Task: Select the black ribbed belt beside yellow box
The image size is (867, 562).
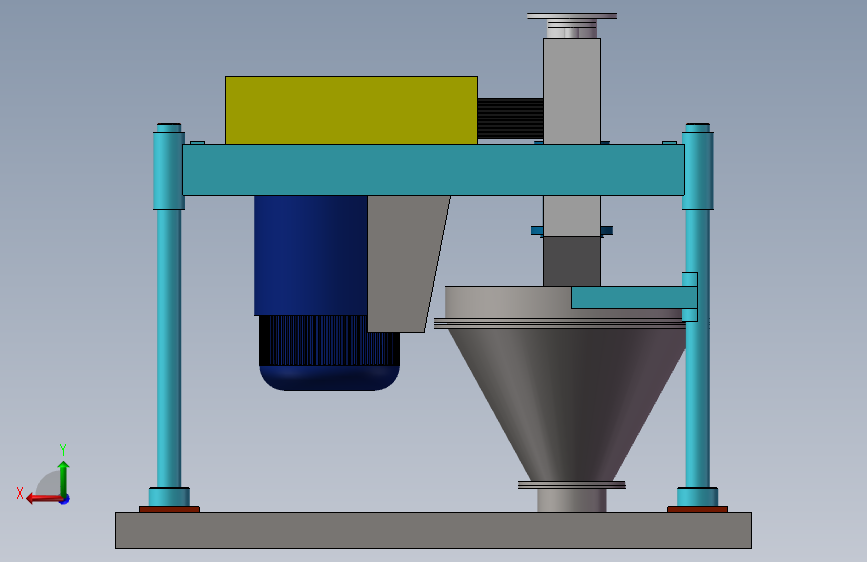Action: (510, 118)
